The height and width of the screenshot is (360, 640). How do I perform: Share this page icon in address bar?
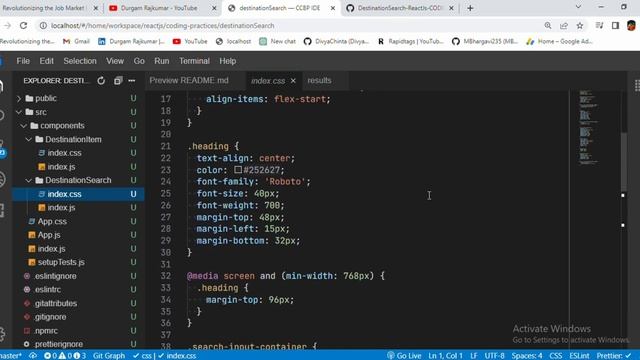(564, 26)
